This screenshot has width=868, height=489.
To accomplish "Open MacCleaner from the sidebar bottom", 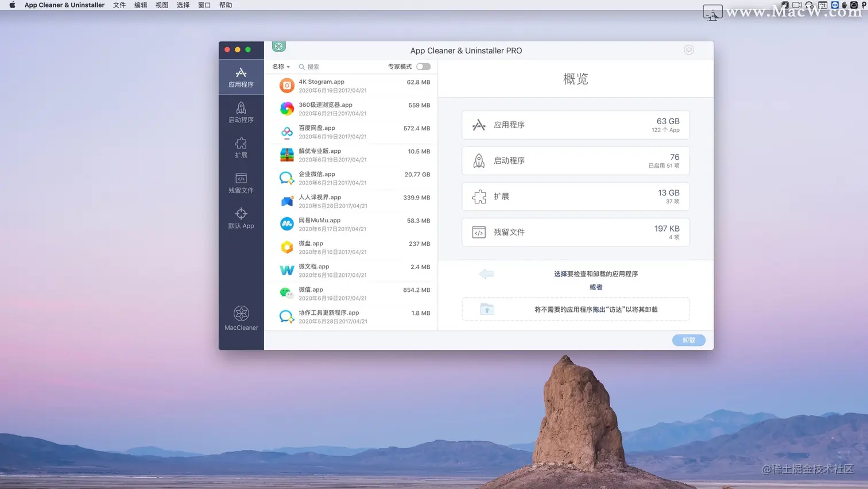I will 241,318.
